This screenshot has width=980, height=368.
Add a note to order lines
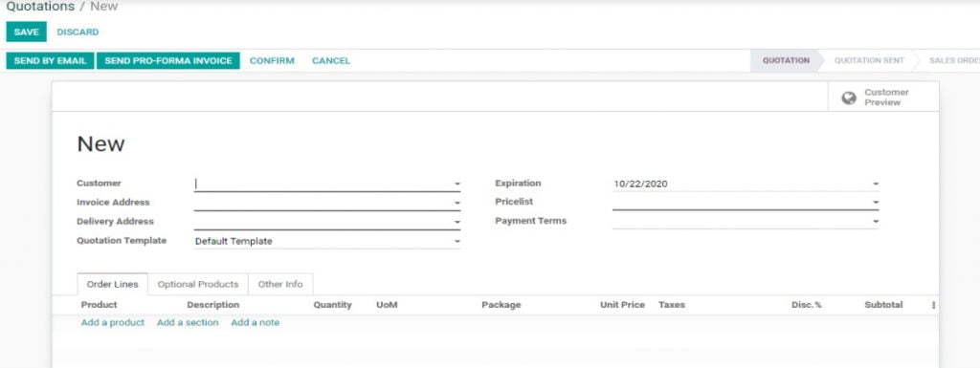click(x=255, y=322)
